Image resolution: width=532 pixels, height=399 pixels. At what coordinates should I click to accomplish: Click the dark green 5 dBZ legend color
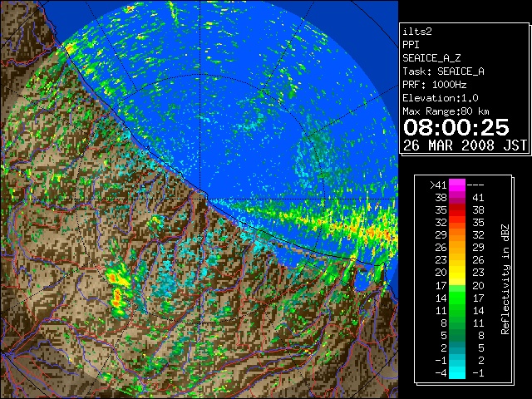(457, 335)
